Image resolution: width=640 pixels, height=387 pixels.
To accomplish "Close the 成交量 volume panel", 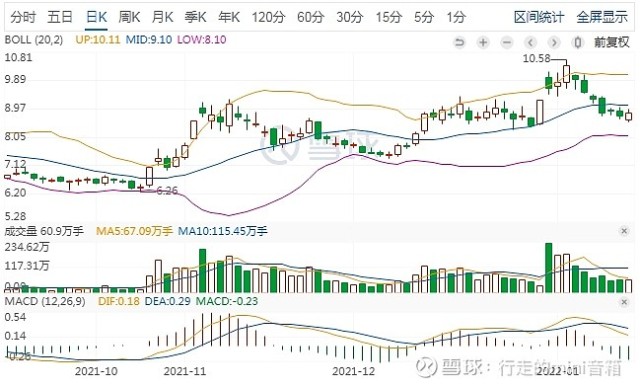I will tap(624, 231).
